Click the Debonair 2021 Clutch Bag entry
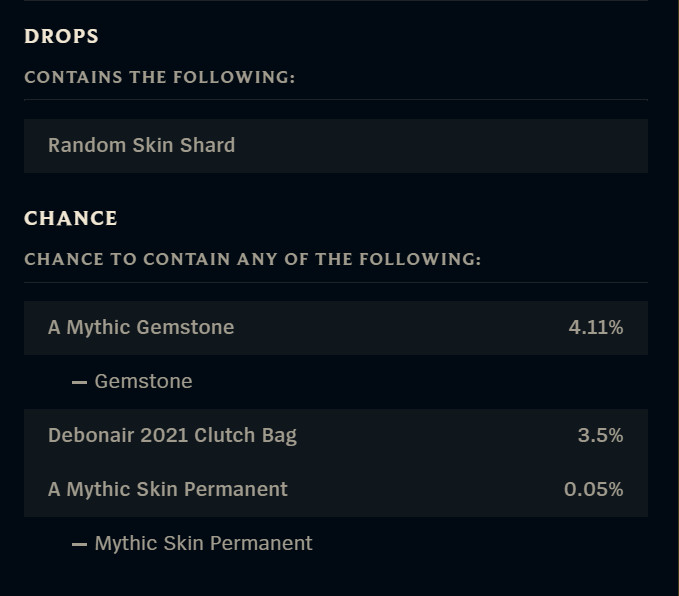The image size is (679, 596). (x=172, y=436)
